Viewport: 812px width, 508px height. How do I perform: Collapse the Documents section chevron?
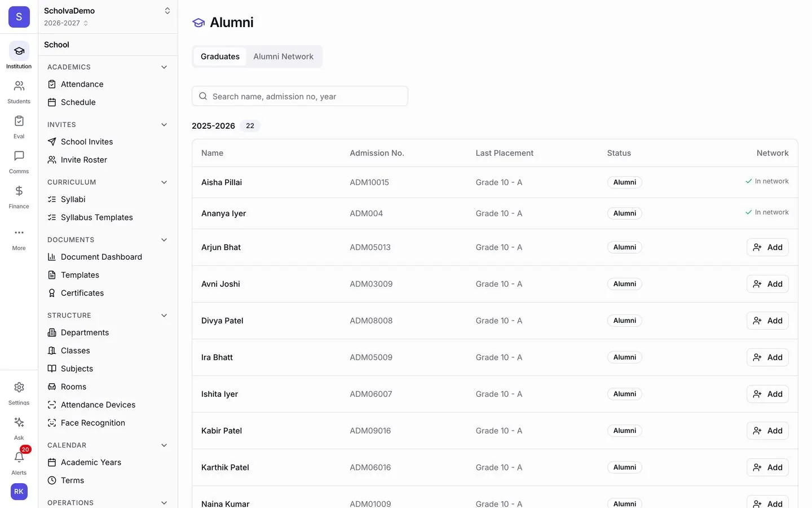point(164,240)
